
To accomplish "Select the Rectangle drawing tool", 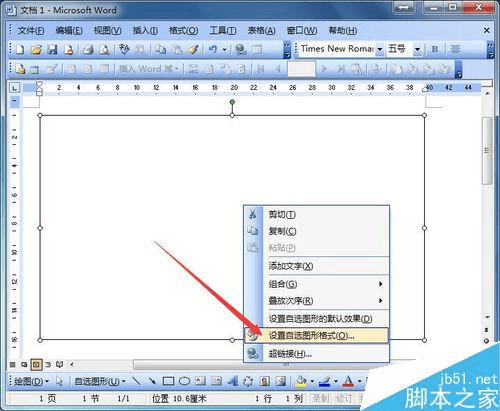I will coord(168,381).
